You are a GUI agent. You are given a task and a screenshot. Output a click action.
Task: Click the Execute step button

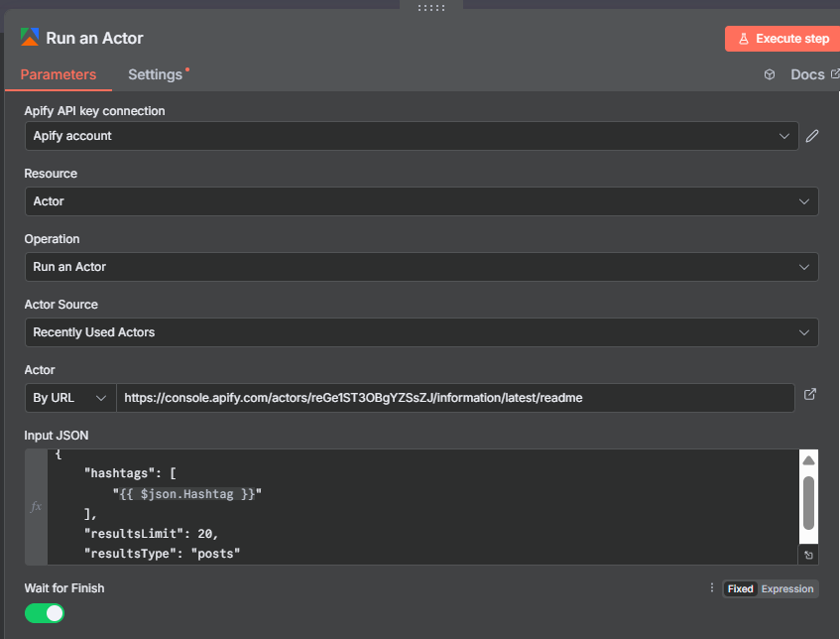click(x=782, y=39)
